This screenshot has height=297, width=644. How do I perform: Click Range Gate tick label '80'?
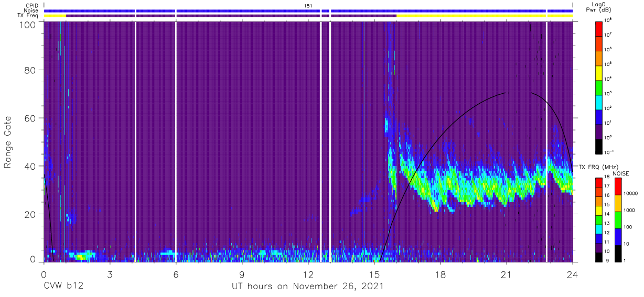[29, 70]
